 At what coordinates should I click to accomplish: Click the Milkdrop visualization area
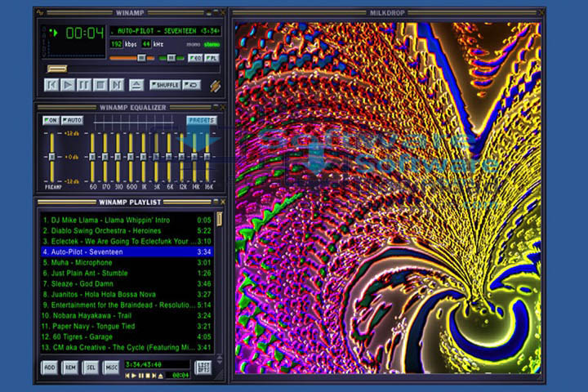(388, 198)
